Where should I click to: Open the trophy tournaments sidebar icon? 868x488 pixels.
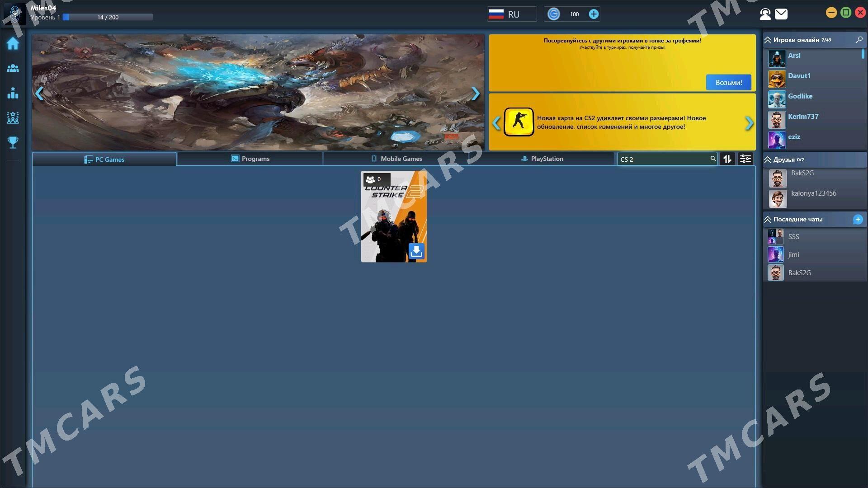click(13, 142)
